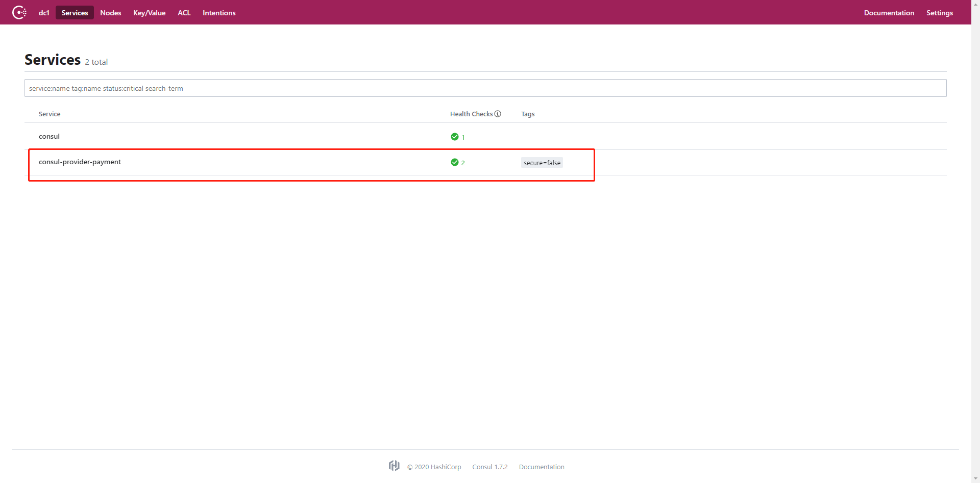The height and width of the screenshot is (483, 980).
Task: Click the consul passing check icon
Action: tap(455, 137)
